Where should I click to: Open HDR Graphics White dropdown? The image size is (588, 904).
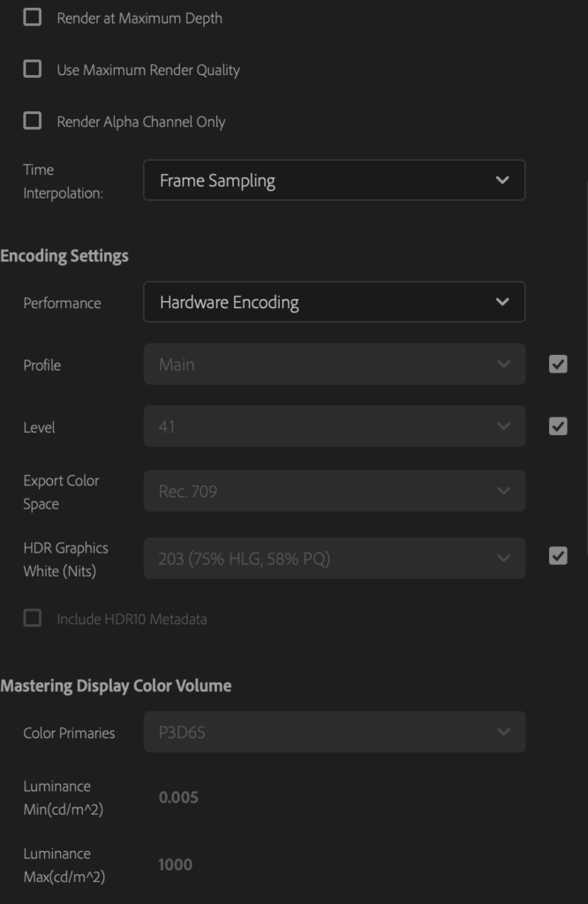(335, 559)
